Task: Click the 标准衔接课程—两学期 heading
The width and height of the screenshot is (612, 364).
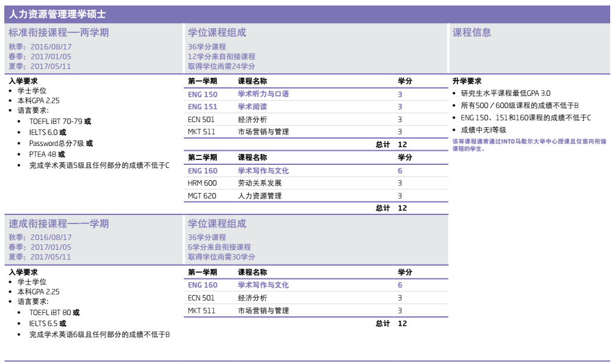Action: tap(59, 32)
